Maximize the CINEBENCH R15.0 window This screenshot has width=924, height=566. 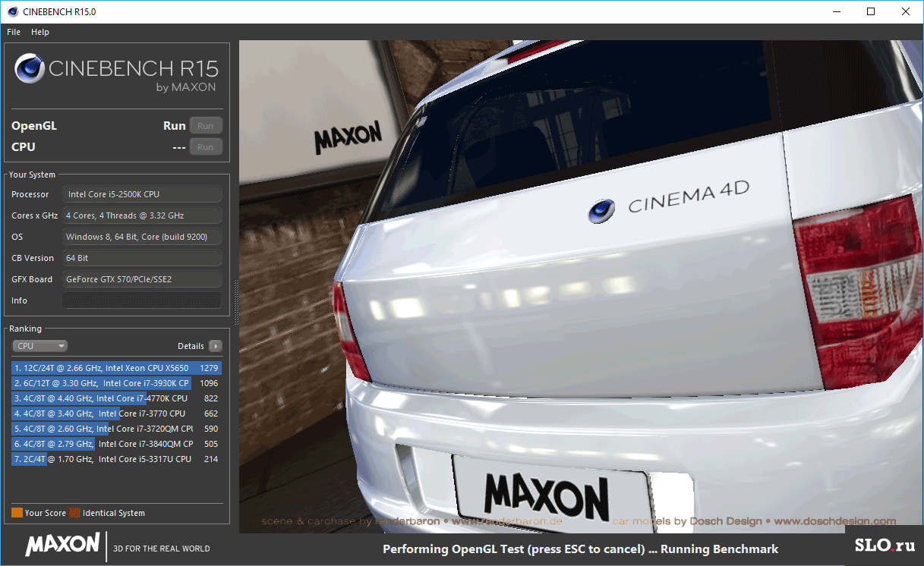(x=872, y=11)
